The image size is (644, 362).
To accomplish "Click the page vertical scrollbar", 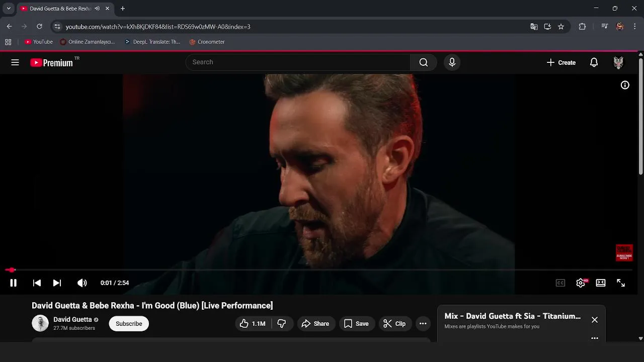I will (x=640, y=116).
